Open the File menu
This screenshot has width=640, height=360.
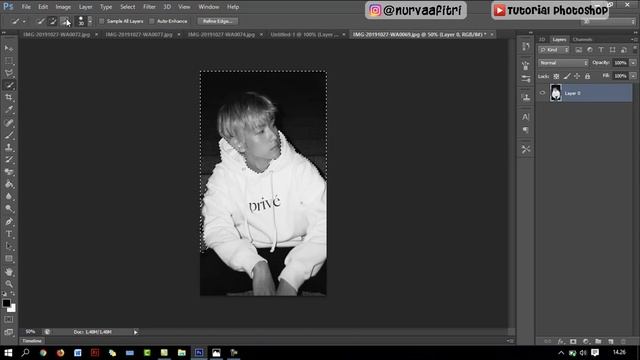[x=26, y=7]
